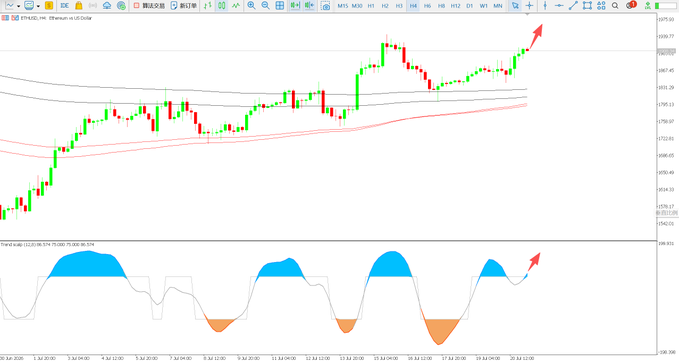Image resolution: width=679 pixels, height=362 pixels.
Task: Open the chart type line icon
Action: click(x=9, y=6)
